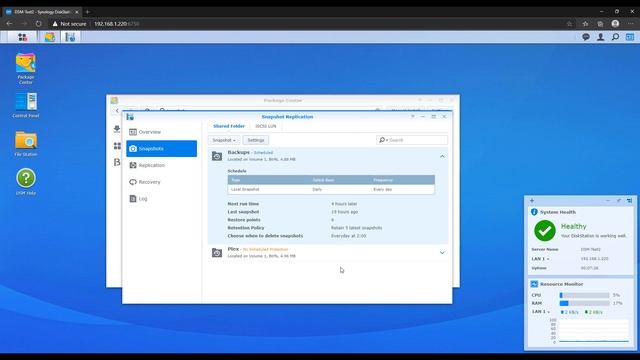Screen dimensions: 640x360
Task: Open the Package Center desktop icon
Action: pos(26,69)
